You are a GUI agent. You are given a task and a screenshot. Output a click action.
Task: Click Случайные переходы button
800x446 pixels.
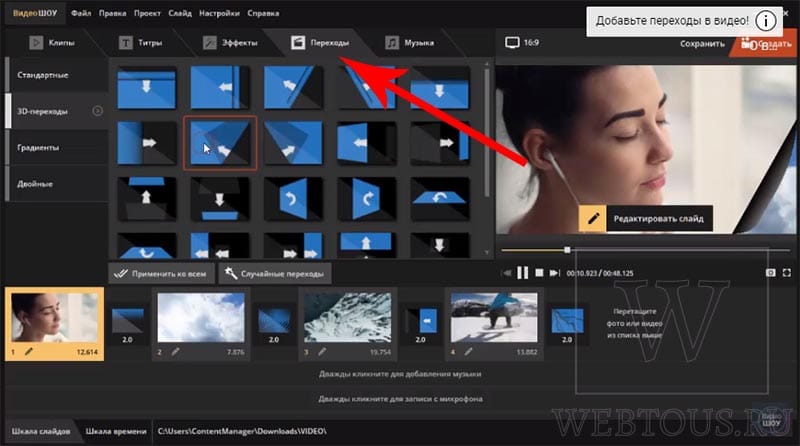(x=275, y=274)
